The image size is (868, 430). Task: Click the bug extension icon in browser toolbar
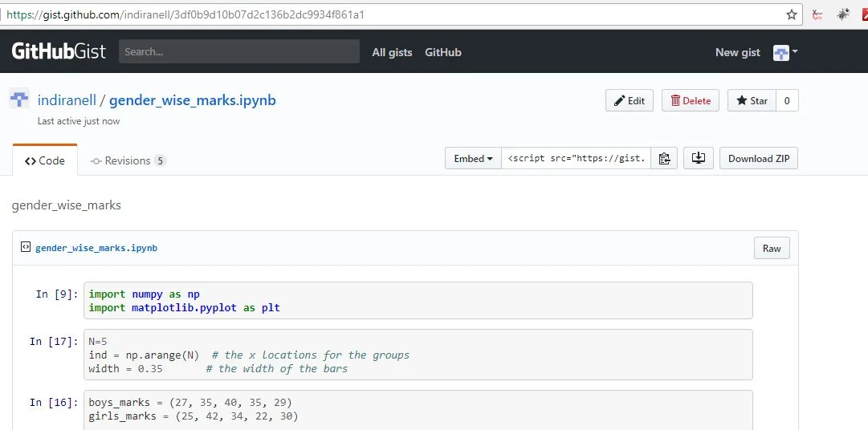[843, 14]
